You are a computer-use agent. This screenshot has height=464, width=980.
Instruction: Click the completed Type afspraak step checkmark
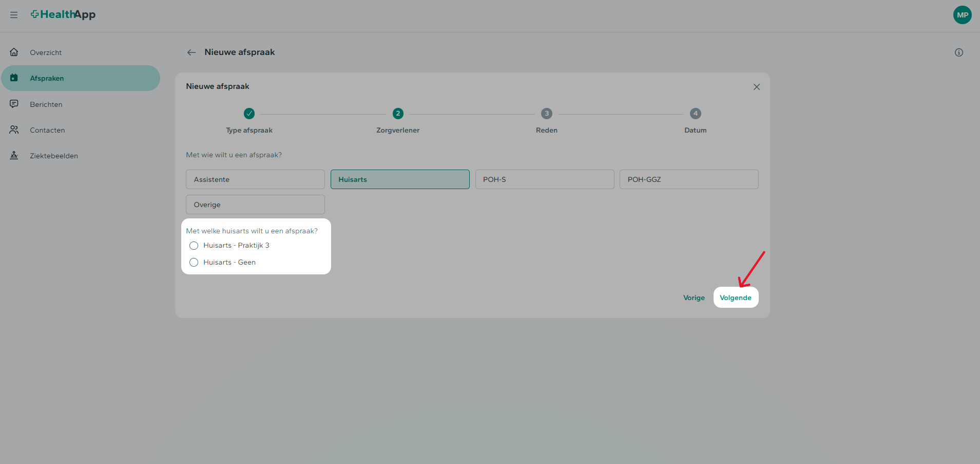click(249, 114)
